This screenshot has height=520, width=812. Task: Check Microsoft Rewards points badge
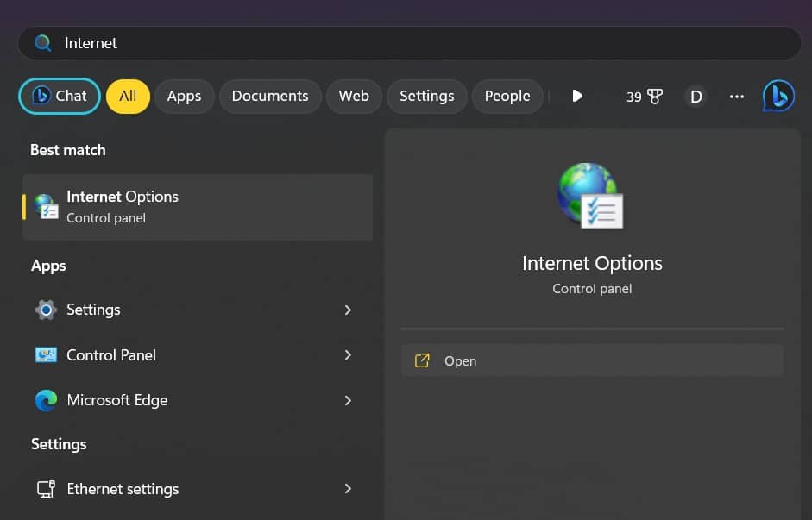(x=641, y=96)
